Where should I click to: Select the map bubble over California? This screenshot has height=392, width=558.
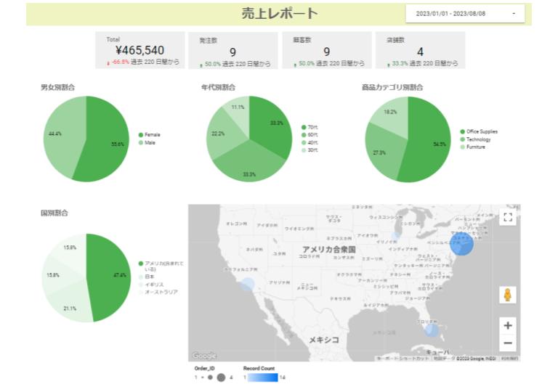tap(248, 285)
